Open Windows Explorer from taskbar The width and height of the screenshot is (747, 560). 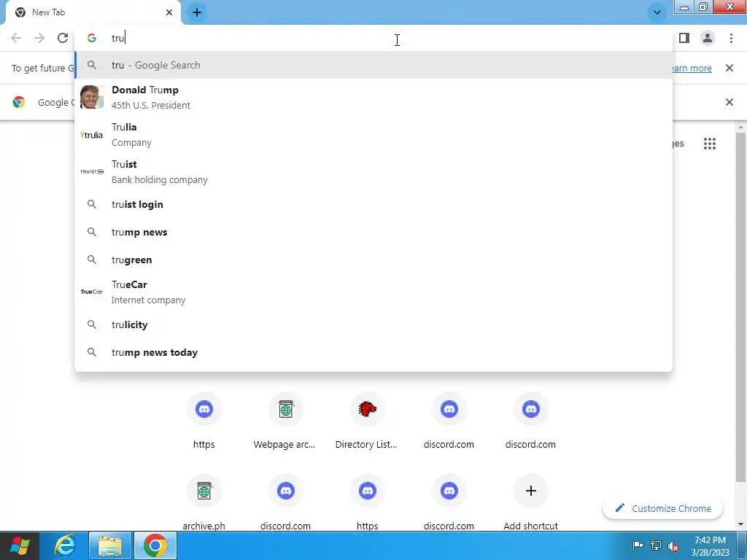click(109, 546)
